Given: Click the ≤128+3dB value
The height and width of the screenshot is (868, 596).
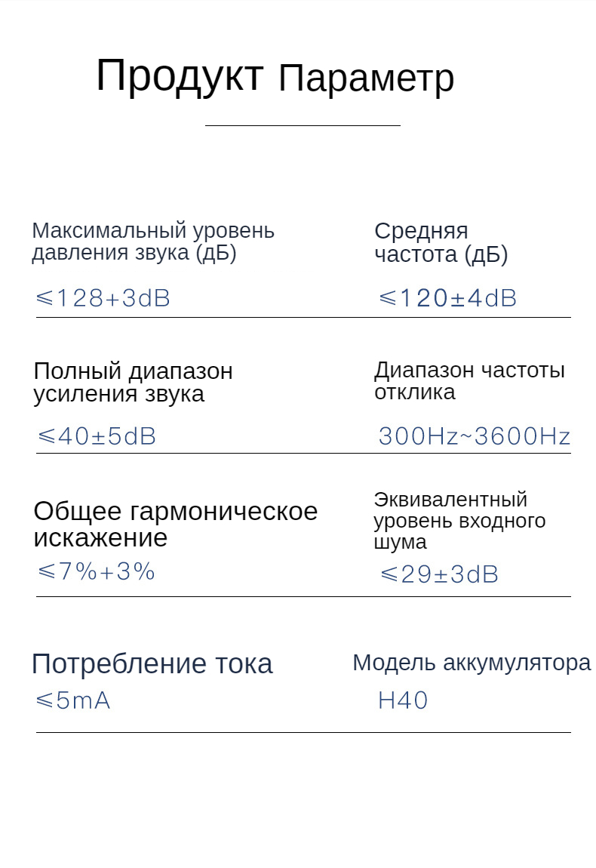Looking at the screenshot, I should click(103, 298).
